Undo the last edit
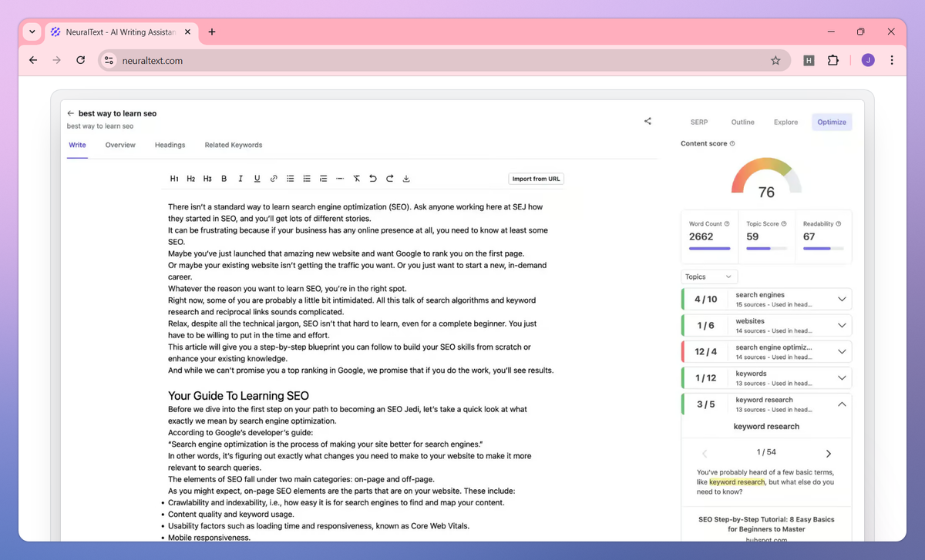The height and width of the screenshot is (560, 925). click(x=372, y=178)
